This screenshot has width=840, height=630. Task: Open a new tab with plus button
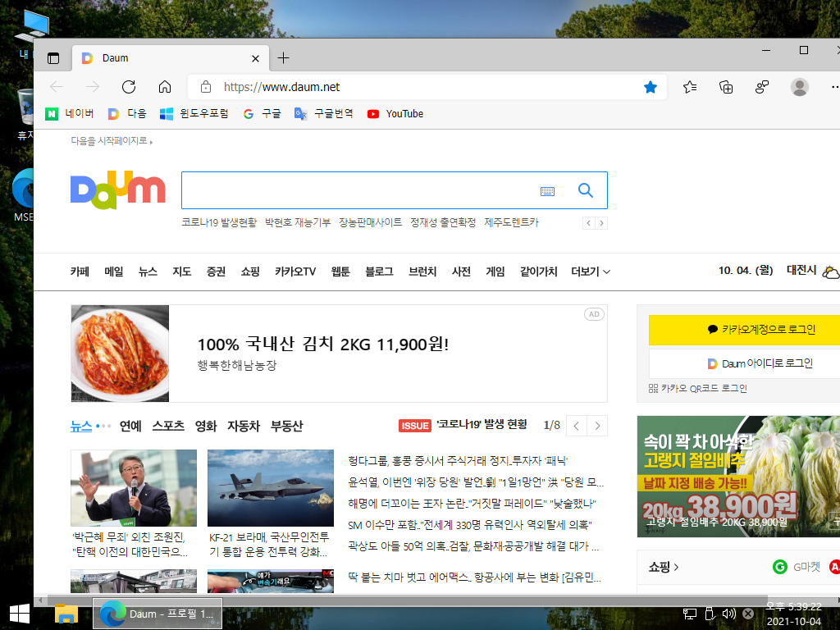pyautogui.click(x=283, y=58)
